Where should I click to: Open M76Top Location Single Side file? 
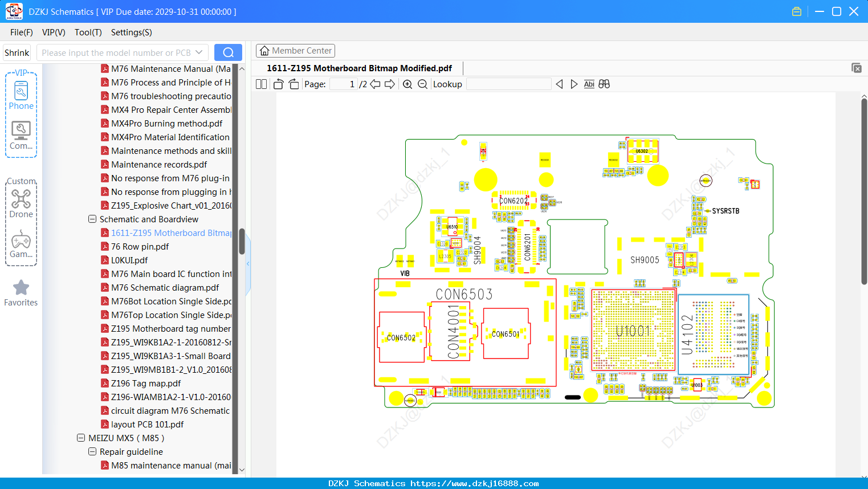(x=171, y=315)
